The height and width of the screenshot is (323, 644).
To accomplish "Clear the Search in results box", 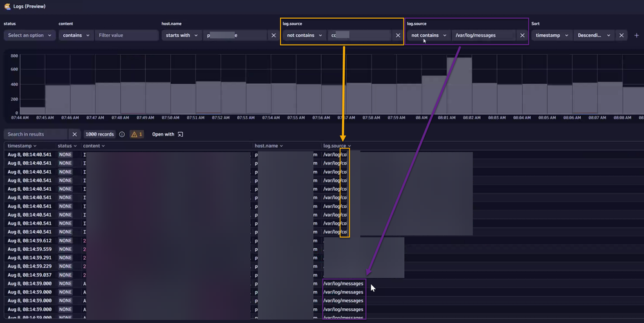I will tap(74, 134).
